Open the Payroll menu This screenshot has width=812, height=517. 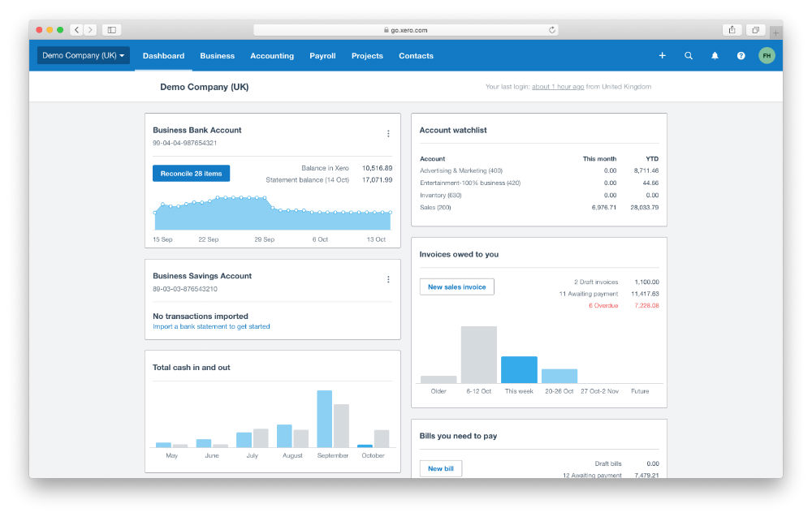(322, 56)
